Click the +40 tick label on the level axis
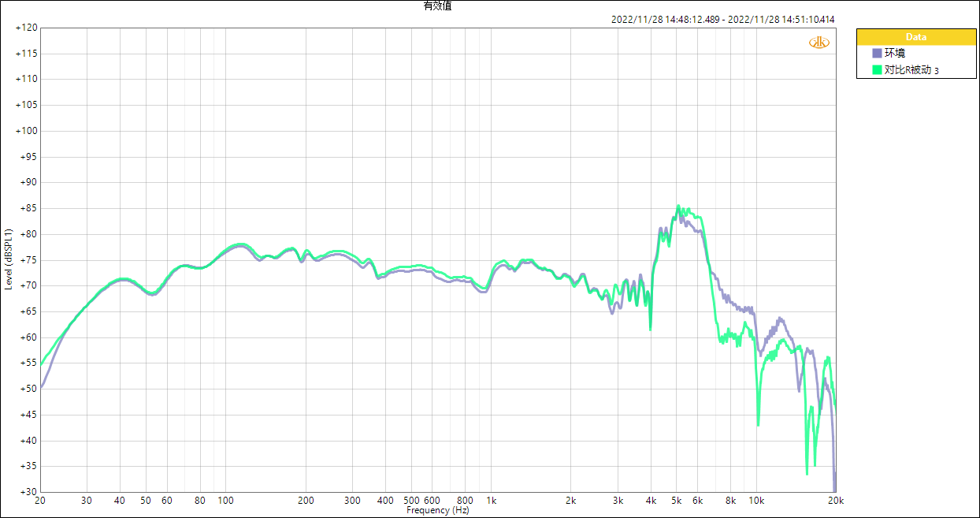980x518 pixels. pos(28,440)
